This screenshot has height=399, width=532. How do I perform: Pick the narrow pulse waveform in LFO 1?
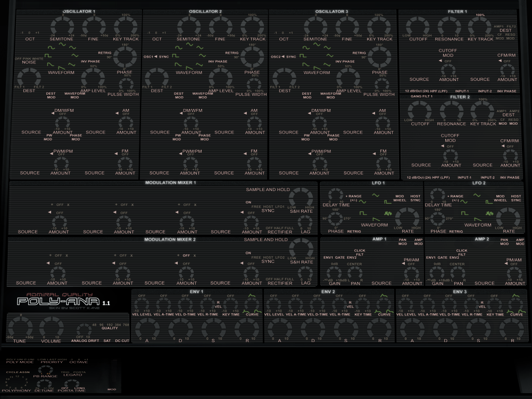387,202
